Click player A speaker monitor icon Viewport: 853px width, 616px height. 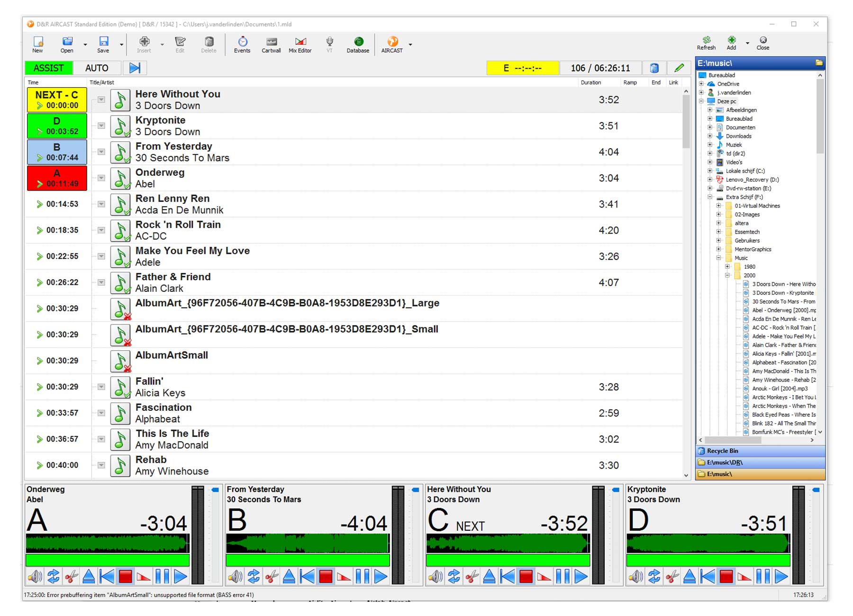pos(35,577)
